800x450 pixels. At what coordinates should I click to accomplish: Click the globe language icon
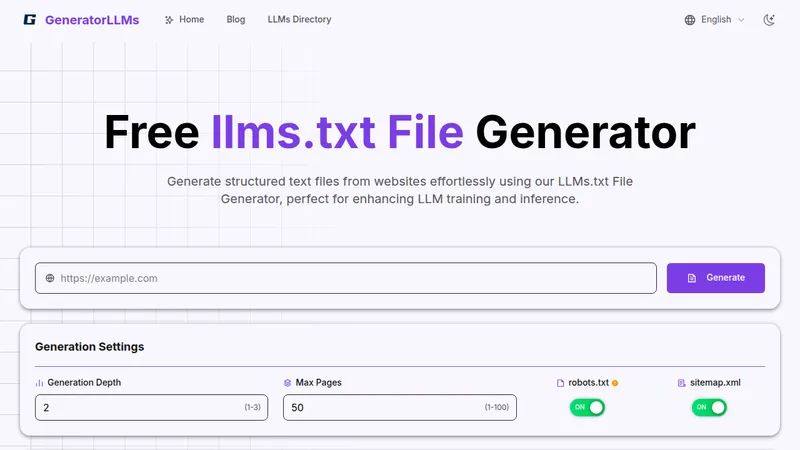click(x=690, y=20)
